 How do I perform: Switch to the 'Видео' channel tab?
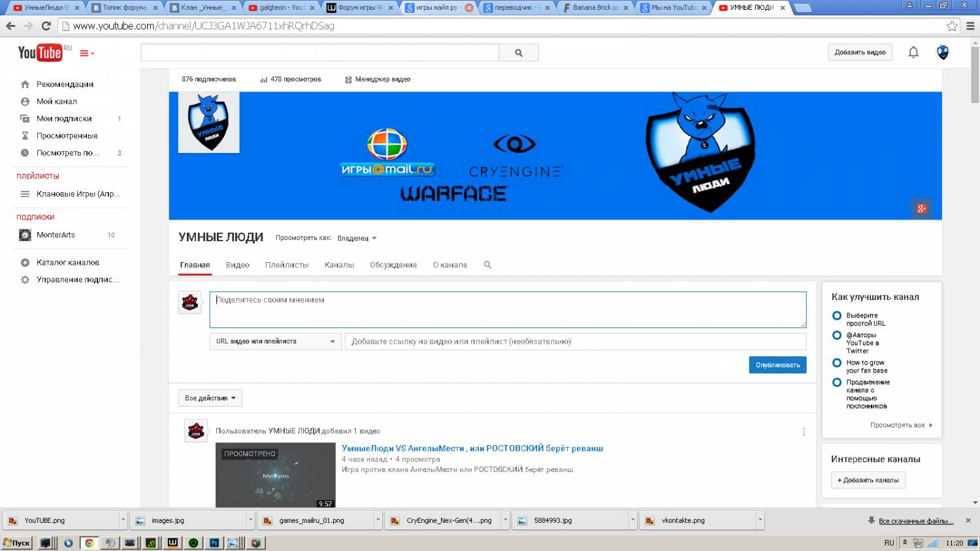(x=238, y=265)
